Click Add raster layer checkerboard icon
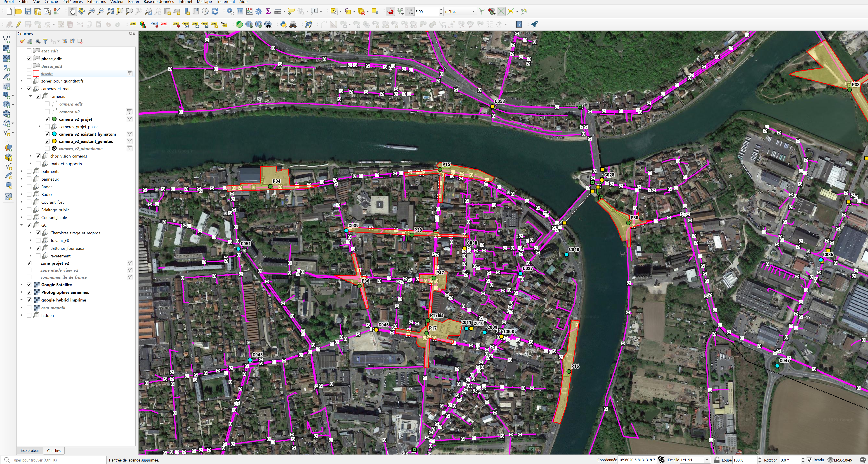 coord(6,49)
